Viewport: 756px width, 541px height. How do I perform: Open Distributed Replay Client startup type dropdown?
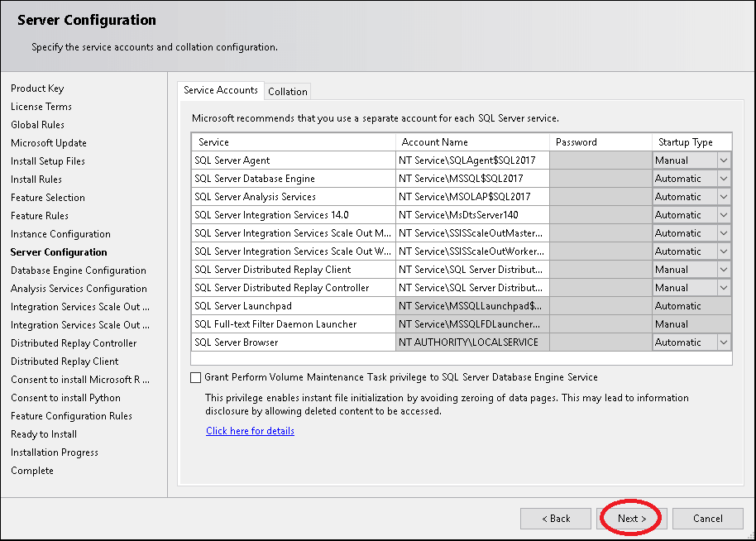tap(723, 270)
